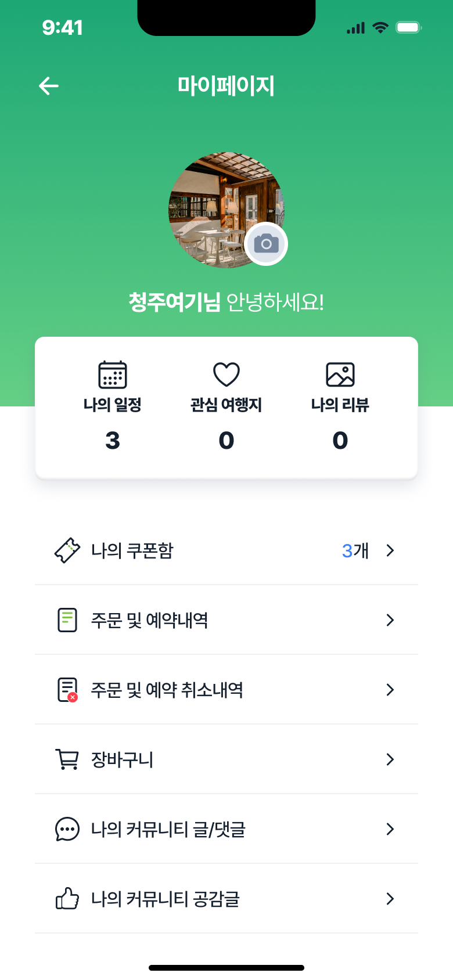Tap the 3개 coupon count link

pos(355,550)
